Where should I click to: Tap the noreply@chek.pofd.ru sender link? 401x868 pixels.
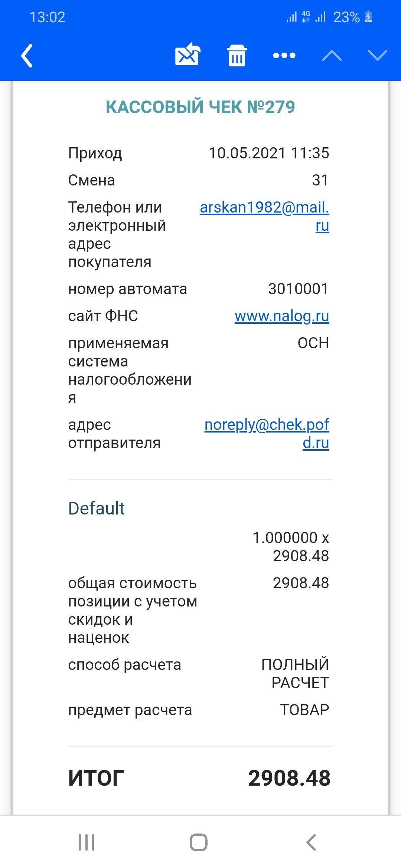(267, 434)
